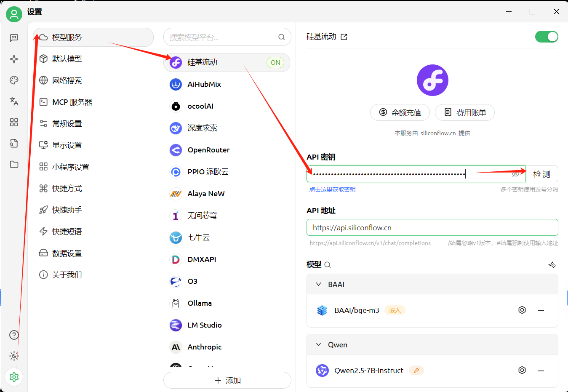Collapse the BAAI model group
Image resolution: width=568 pixels, height=392 pixels.
point(318,284)
